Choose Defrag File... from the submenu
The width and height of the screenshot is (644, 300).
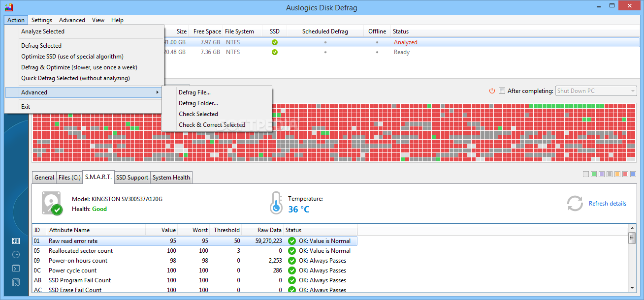point(217,92)
